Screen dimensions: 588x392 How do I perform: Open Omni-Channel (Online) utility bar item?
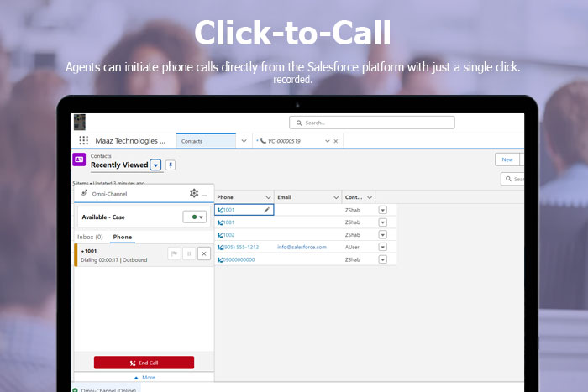click(x=105, y=389)
